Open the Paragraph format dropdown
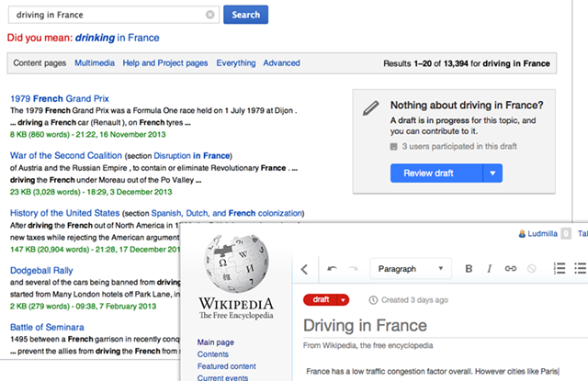The width and height of the screenshot is (588, 381). (x=411, y=269)
